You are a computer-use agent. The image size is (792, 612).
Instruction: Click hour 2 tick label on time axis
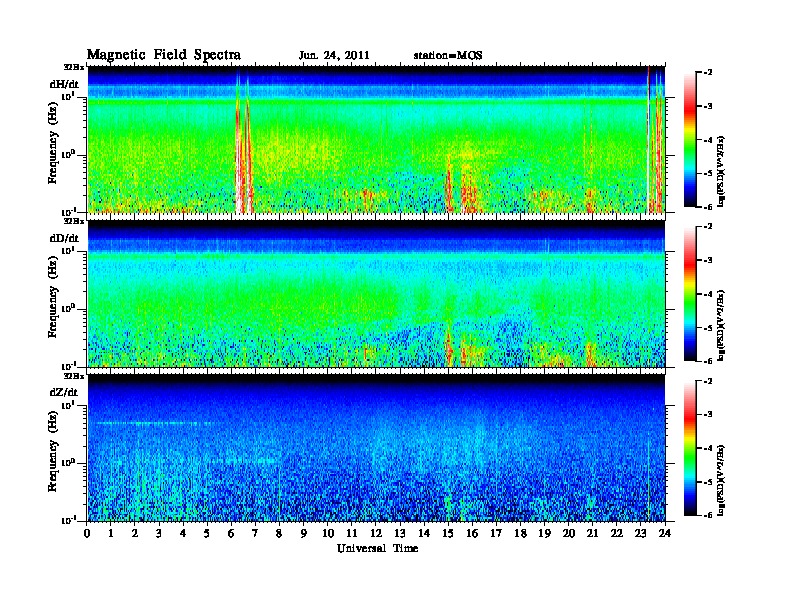(135, 533)
